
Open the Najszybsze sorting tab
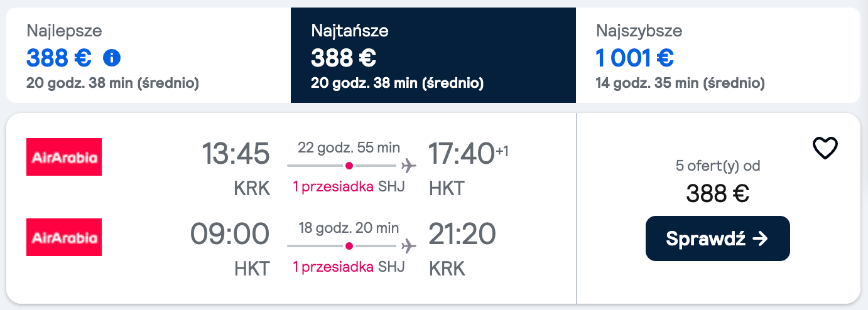(x=717, y=55)
